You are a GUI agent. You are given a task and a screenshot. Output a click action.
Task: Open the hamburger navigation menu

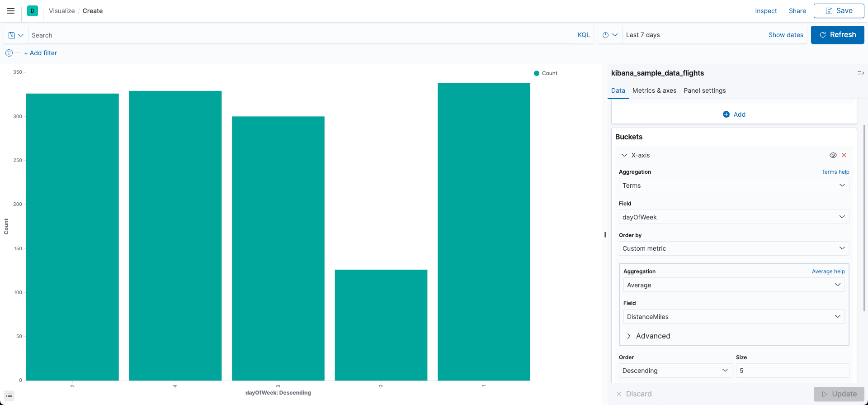pyautogui.click(x=11, y=11)
